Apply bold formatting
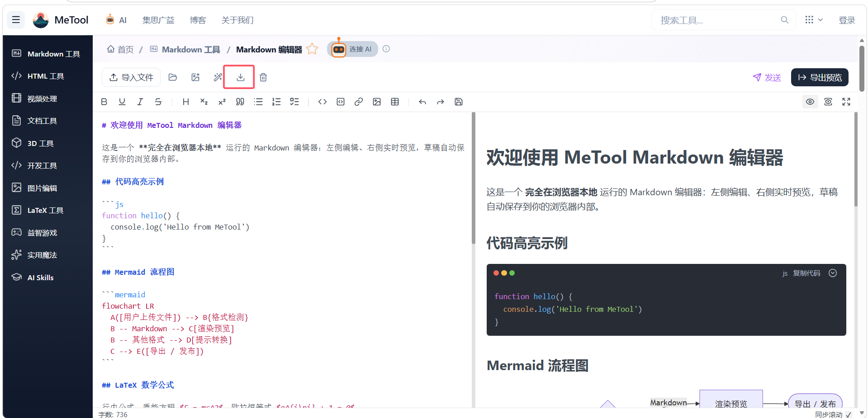Screen dimensions: 868x418 click(x=104, y=102)
